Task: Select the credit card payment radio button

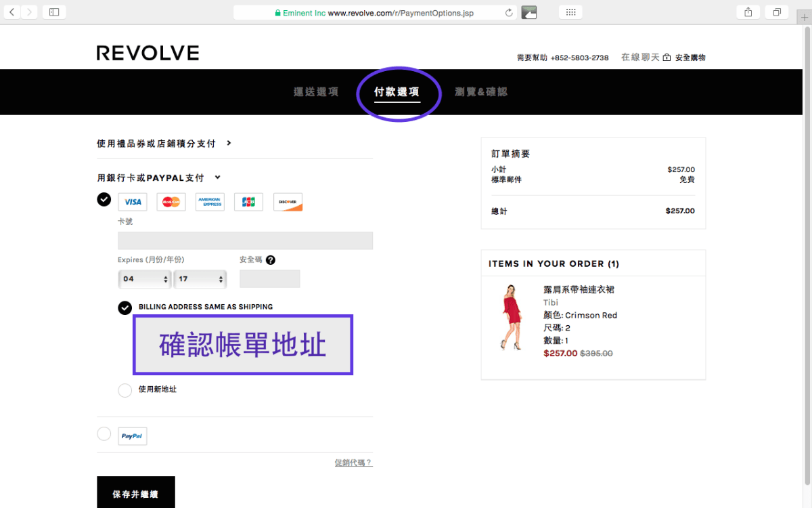Action: (104, 199)
